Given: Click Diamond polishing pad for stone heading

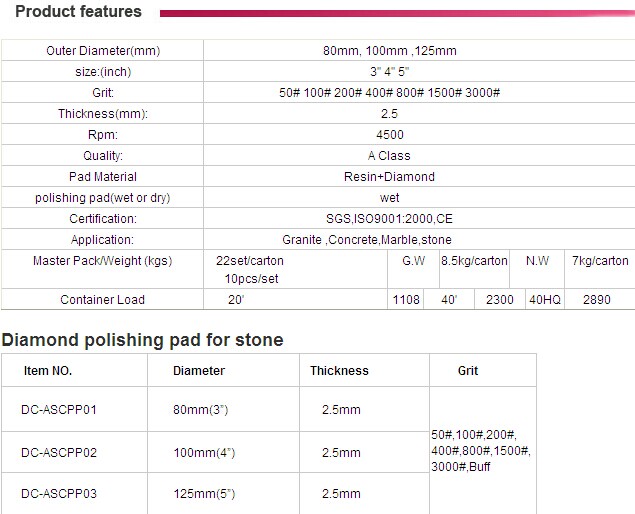Looking at the screenshot, I should click(142, 340).
